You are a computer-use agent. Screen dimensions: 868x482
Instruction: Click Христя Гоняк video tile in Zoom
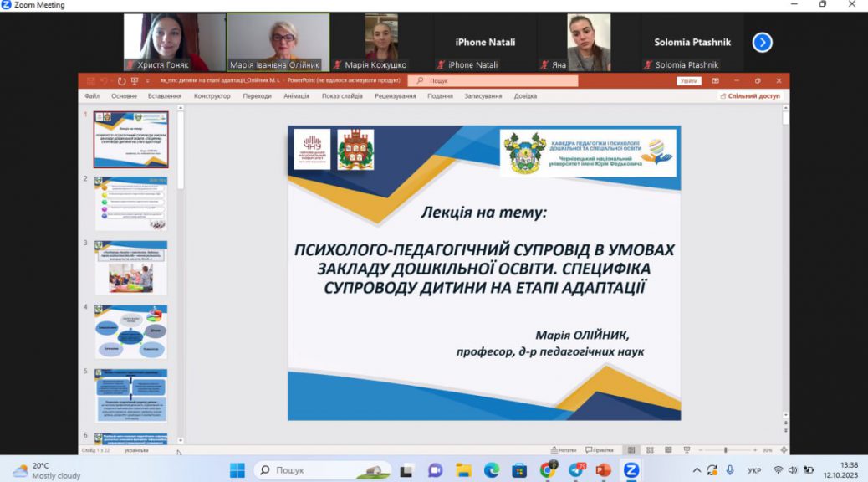(x=175, y=42)
